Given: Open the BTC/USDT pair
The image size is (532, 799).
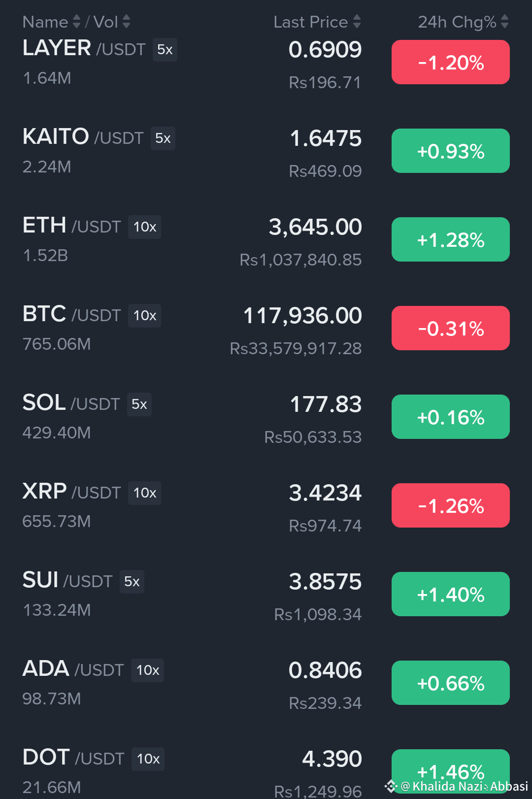Looking at the screenshot, I should coord(266,329).
